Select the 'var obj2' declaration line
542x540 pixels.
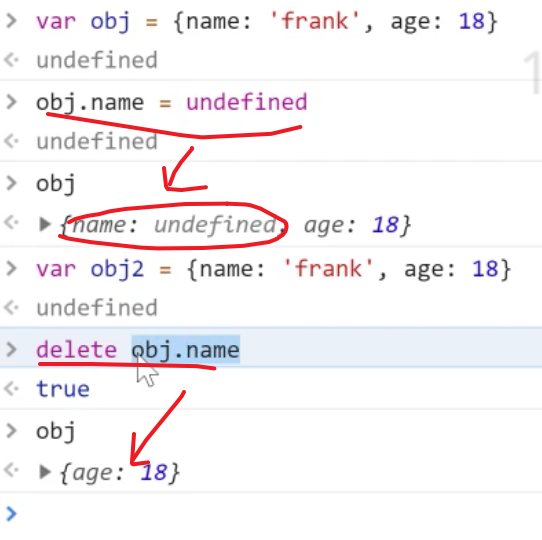273,269
